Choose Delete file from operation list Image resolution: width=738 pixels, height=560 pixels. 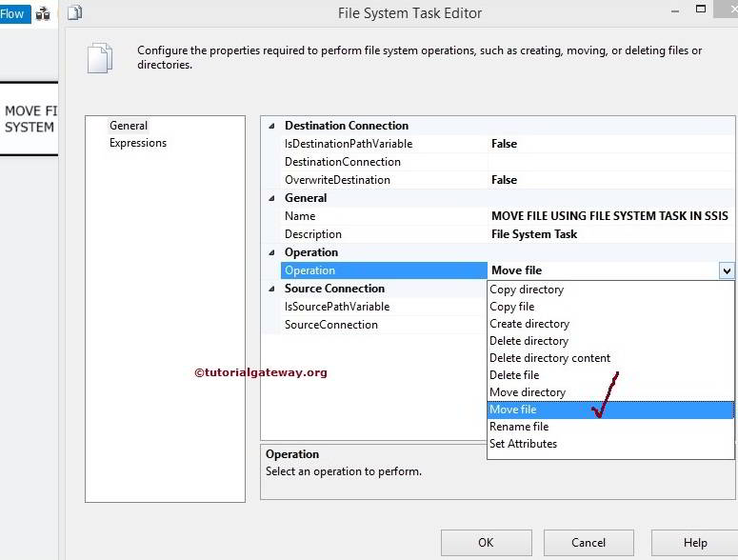[610, 375]
